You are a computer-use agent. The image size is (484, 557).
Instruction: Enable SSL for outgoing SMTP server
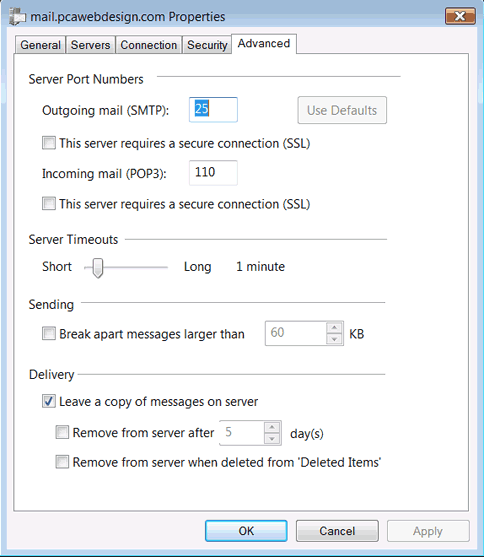tap(49, 143)
